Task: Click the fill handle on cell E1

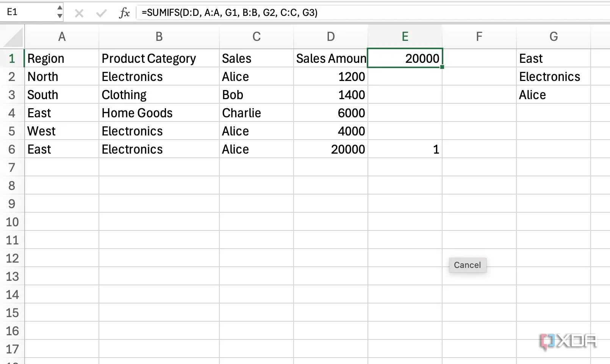Action: pos(442,67)
